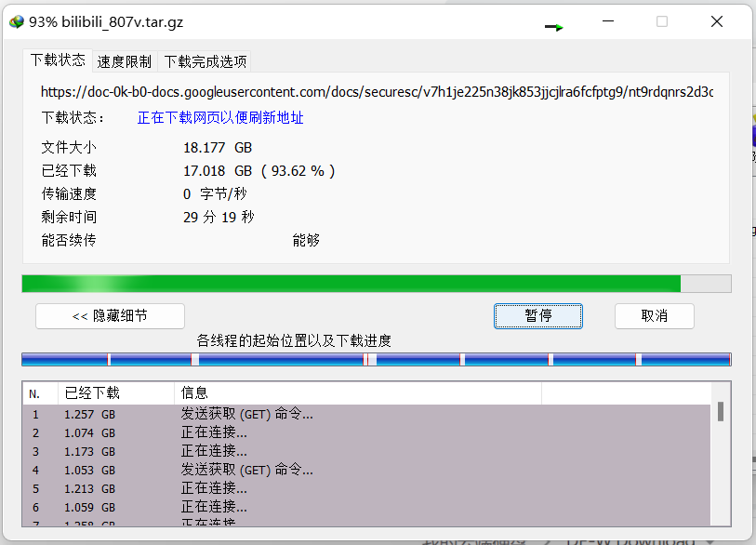Close the bilibili_807v.tar.gz download window
Viewport: 756px width, 545px height.
(x=717, y=21)
